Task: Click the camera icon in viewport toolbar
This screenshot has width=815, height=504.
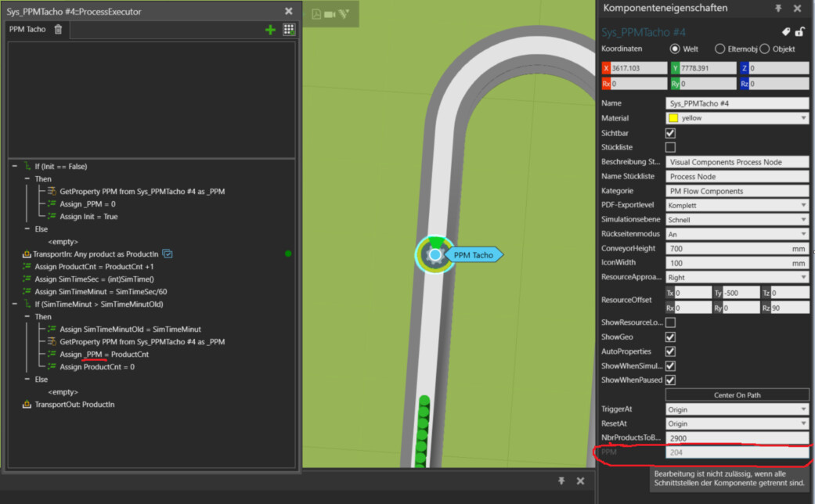Action: 330,14
